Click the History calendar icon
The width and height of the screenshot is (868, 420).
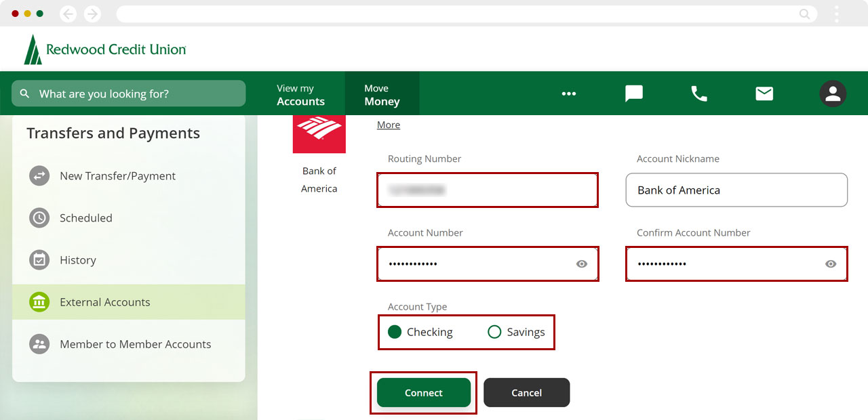pos(39,260)
